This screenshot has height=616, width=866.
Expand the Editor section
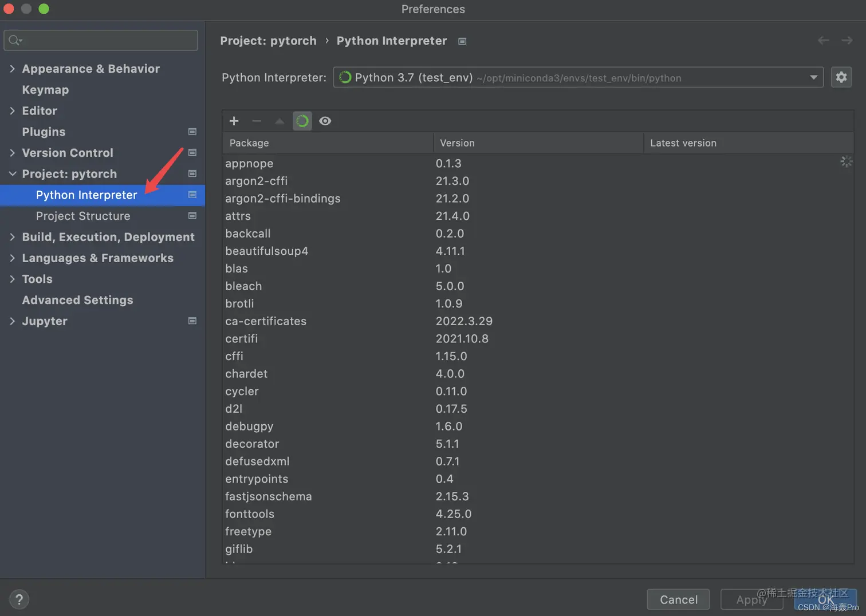coord(12,110)
